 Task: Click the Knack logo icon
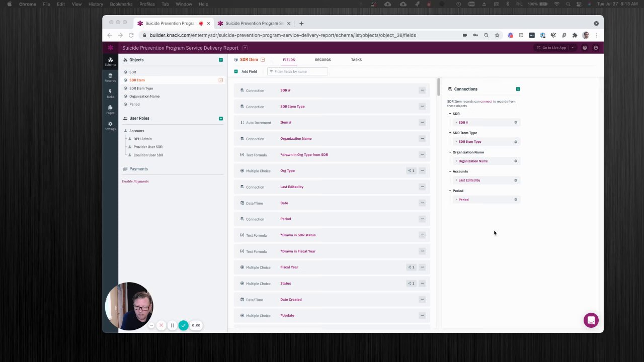tap(110, 48)
